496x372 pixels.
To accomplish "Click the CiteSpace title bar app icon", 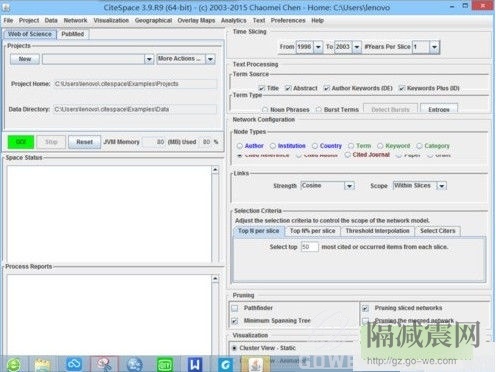I will click(x=6, y=7).
